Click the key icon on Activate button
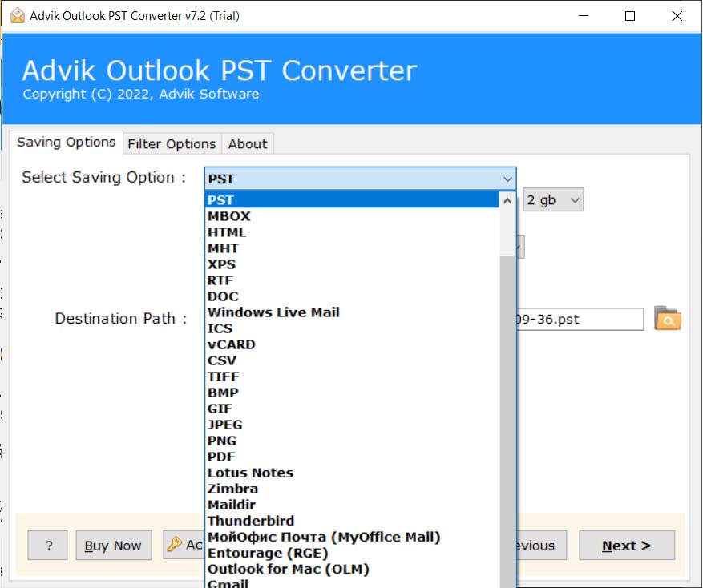Image resolution: width=703 pixels, height=588 pixels. coord(174,544)
